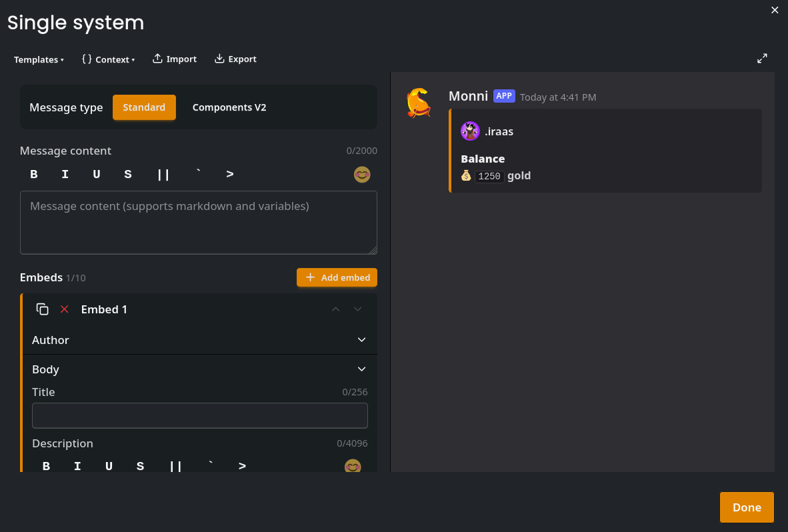This screenshot has height=532, width=788.
Task: Open the Templates dropdown menu
Action: click(39, 59)
